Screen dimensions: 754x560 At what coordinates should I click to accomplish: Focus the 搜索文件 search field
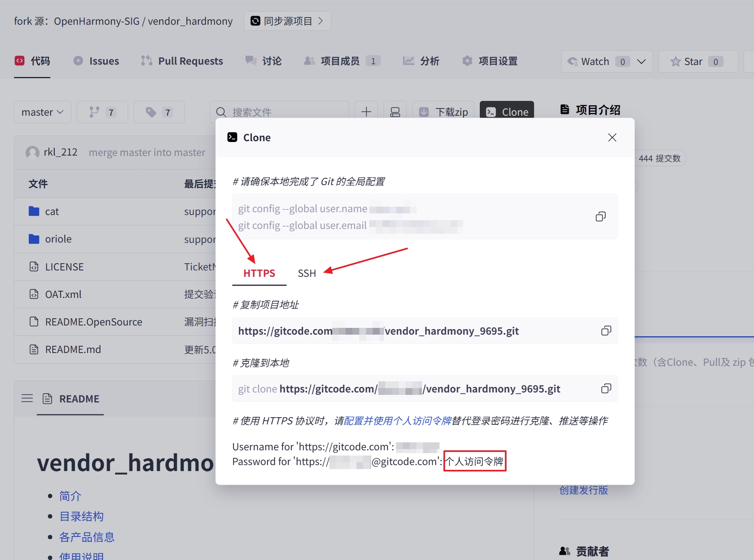point(279,112)
